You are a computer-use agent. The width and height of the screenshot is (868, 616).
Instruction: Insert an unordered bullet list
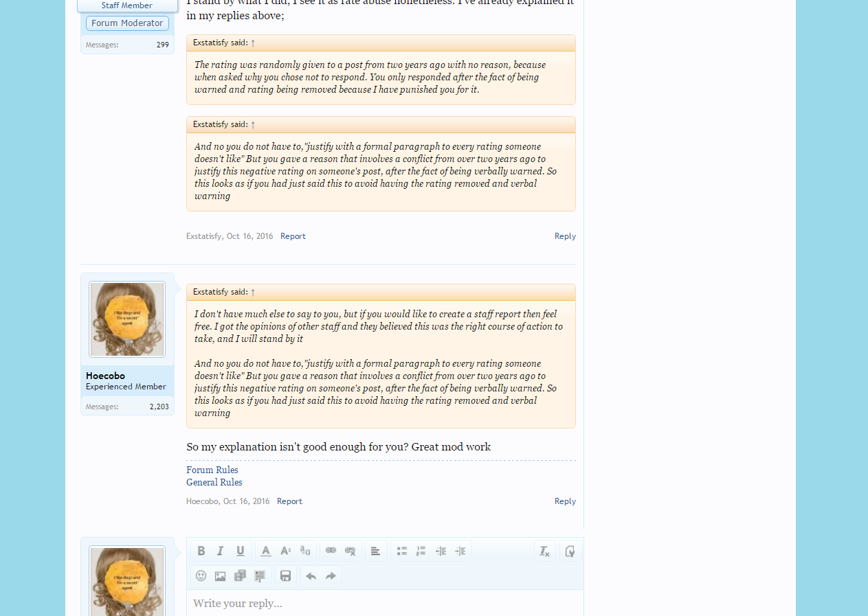401,551
